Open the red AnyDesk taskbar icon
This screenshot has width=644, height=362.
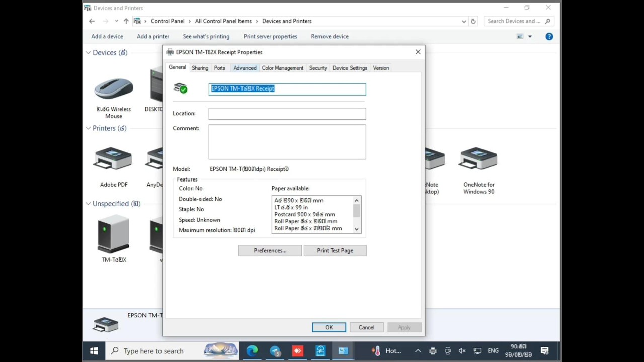pyautogui.click(x=298, y=351)
